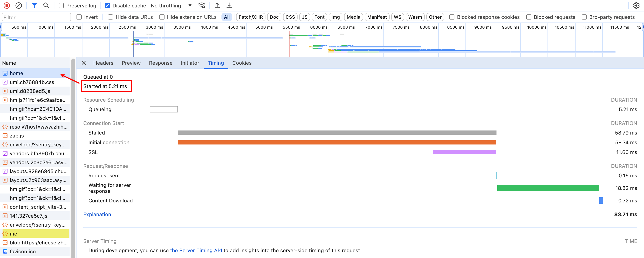Switch to the Response tab
Viewport: 644px width, 258px height.
160,63
